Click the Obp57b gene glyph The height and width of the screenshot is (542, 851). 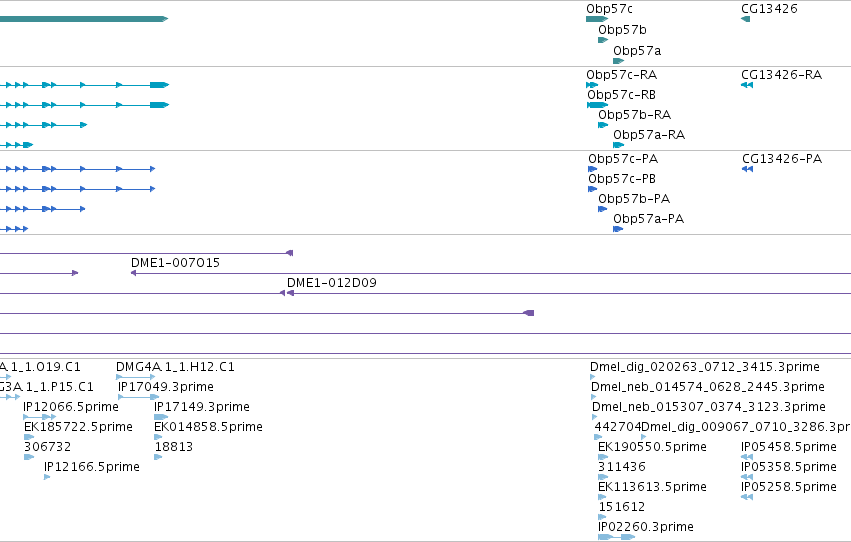(603, 40)
